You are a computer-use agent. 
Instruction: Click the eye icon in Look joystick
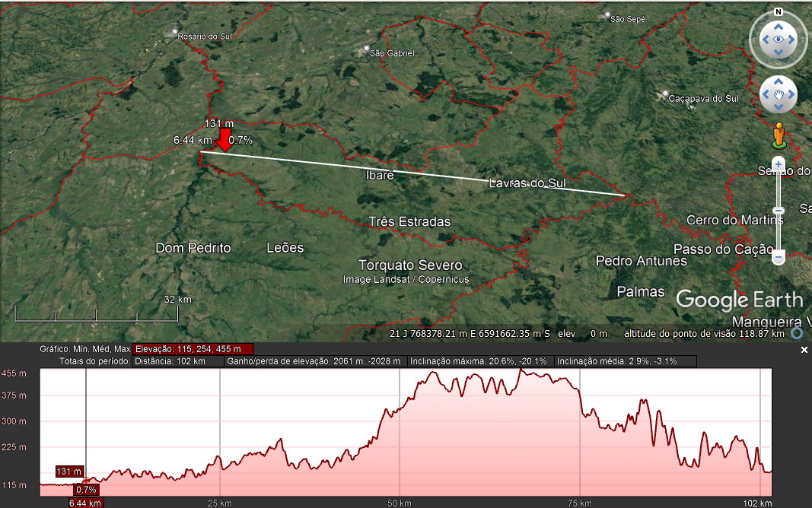tap(778, 40)
